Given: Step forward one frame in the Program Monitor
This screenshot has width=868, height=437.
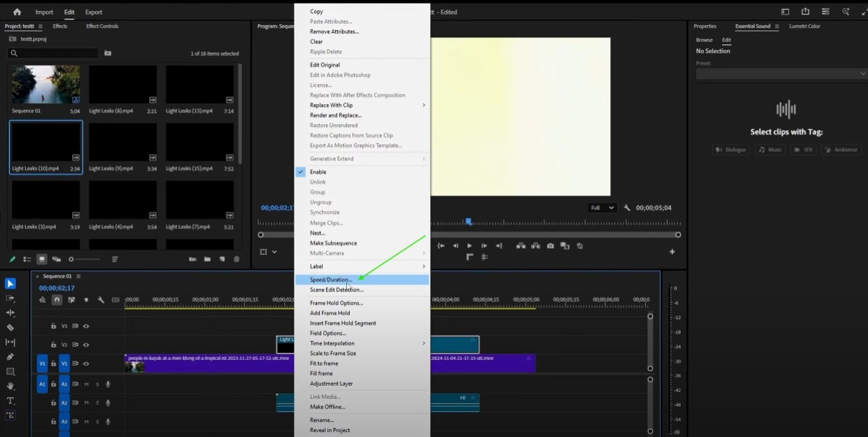Looking at the screenshot, I should coord(484,246).
